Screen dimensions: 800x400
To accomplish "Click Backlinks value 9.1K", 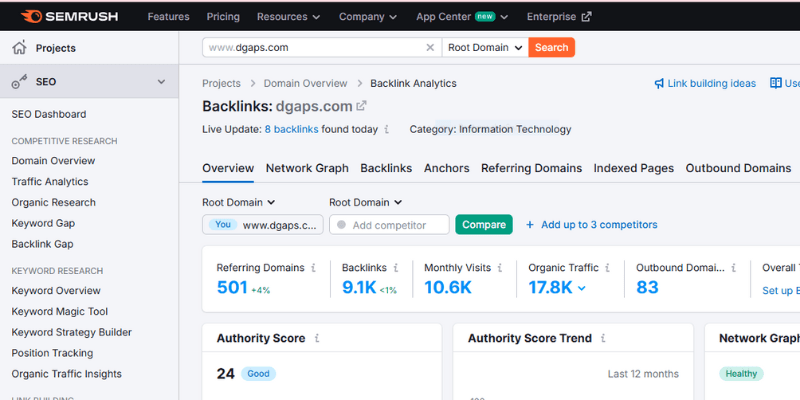I will 359,288.
